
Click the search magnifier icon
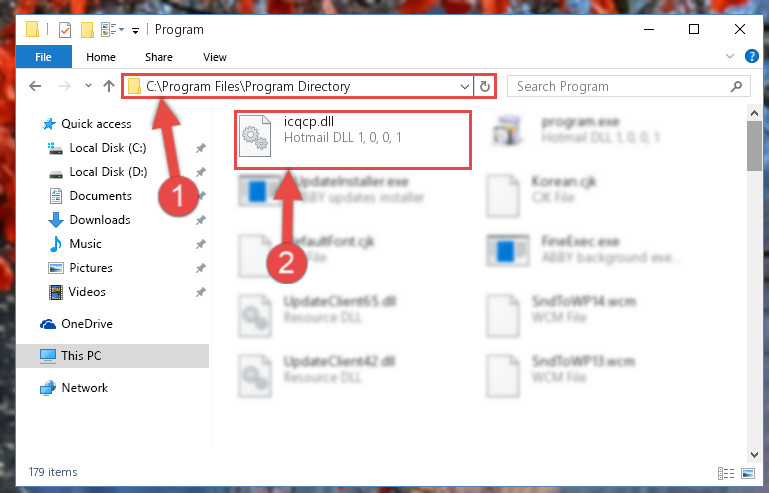pos(736,87)
